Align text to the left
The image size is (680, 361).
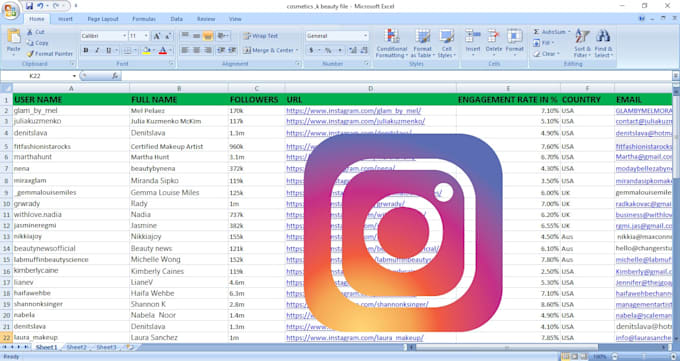click(185, 50)
